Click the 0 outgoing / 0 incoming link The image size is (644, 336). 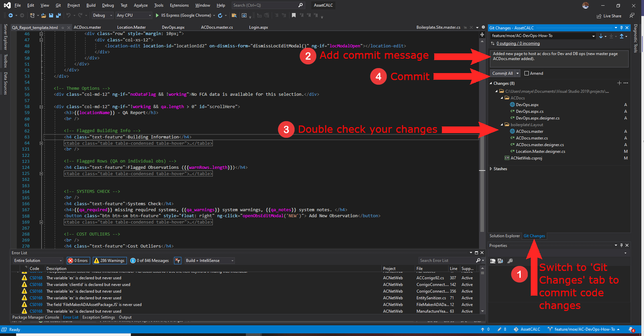pyautogui.click(x=518, y=43)
